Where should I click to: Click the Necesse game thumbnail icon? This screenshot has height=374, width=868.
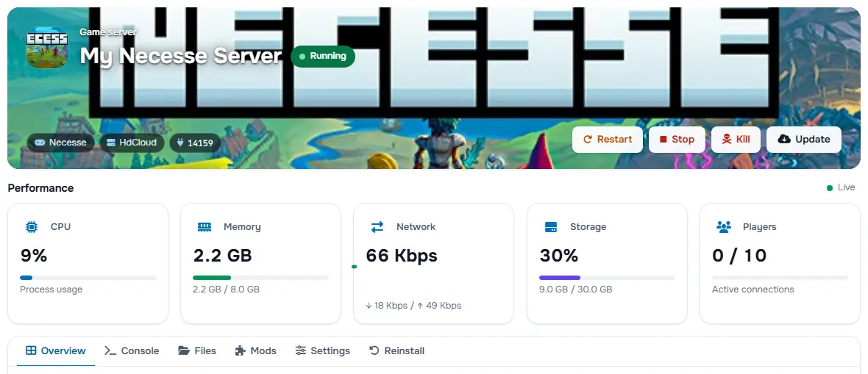pyautogui.click(x=47, y=47)
